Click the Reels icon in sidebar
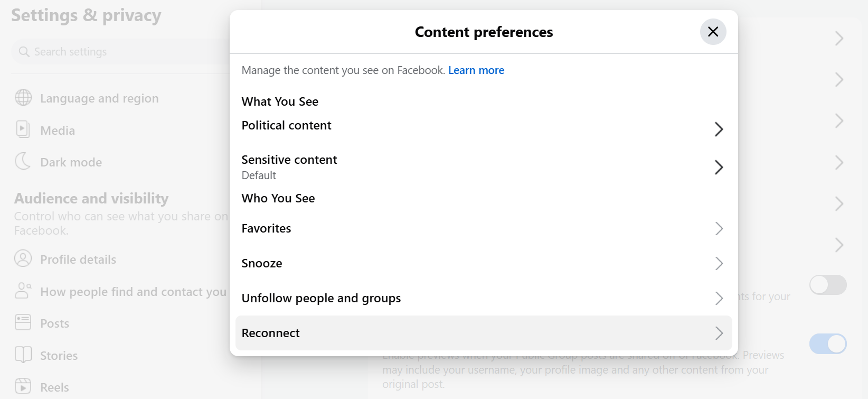 pyautogui.click(x=23, y=387)
